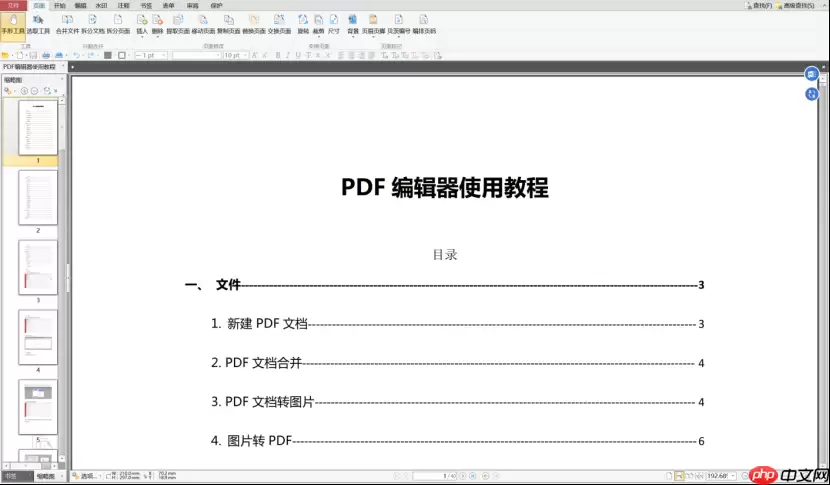Click the upper blue round side button

pos(811,74)
